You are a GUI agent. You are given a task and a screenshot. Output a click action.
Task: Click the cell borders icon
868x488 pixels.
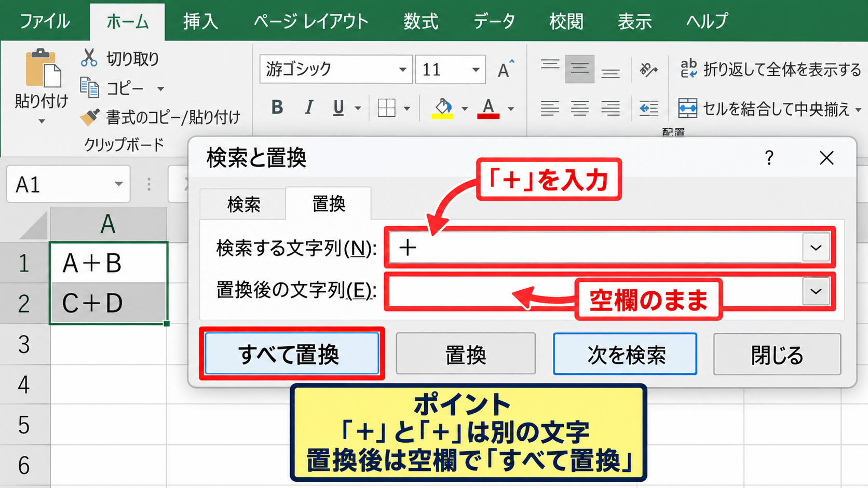coord(387,108)
